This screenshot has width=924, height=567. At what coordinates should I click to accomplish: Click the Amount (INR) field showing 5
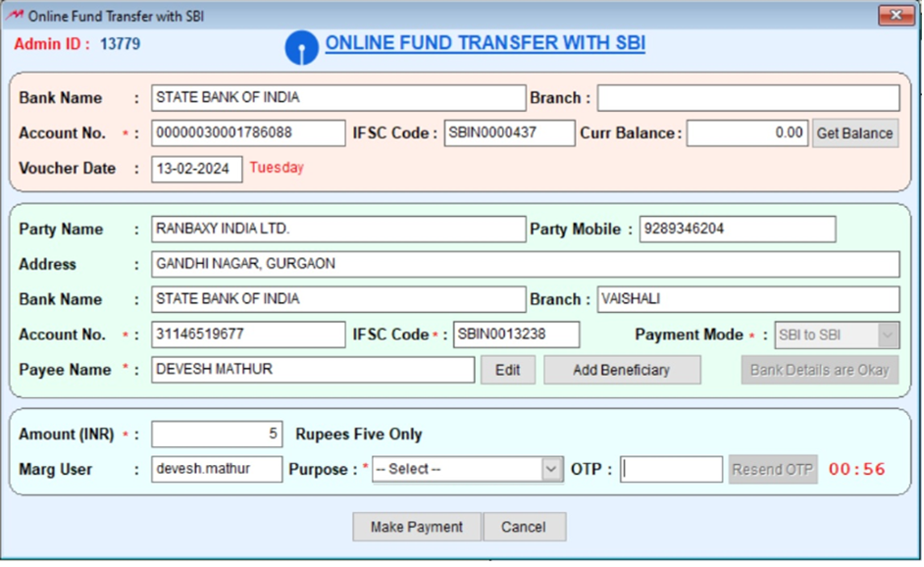(x=217, y=435)
